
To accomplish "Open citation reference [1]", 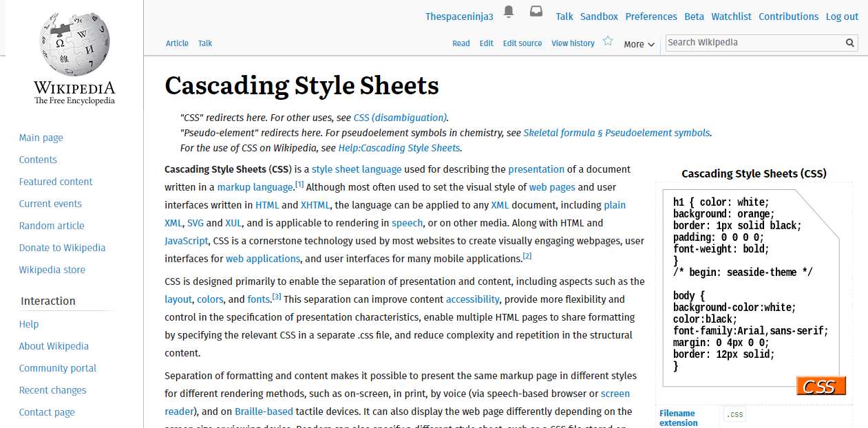I will coord(299,184).
